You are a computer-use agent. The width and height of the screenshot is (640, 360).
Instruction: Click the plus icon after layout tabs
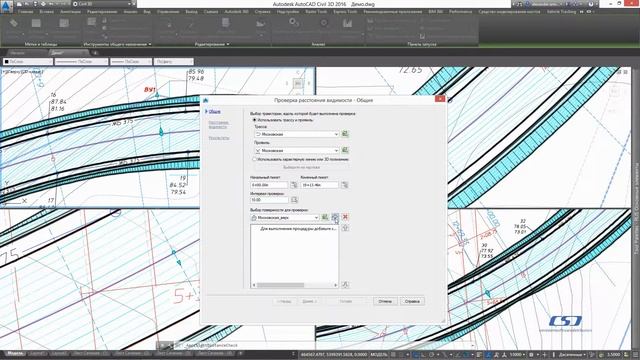[x=241, y=353]
